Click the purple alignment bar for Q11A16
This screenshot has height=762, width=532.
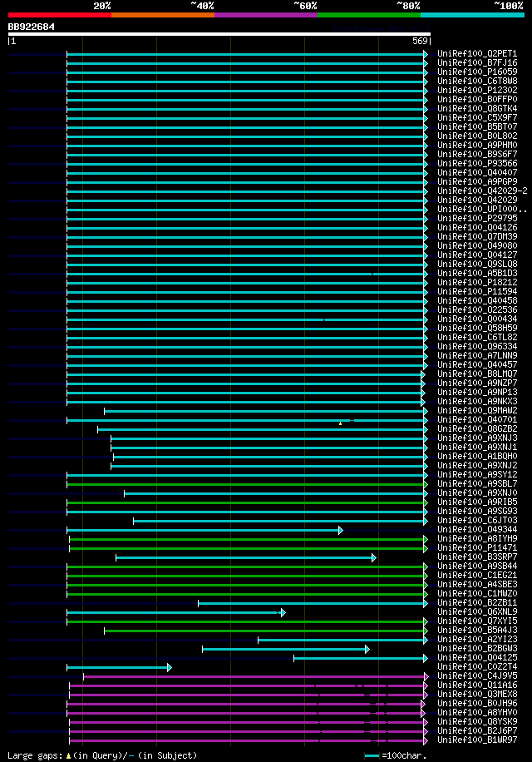(x=249, y=685)
